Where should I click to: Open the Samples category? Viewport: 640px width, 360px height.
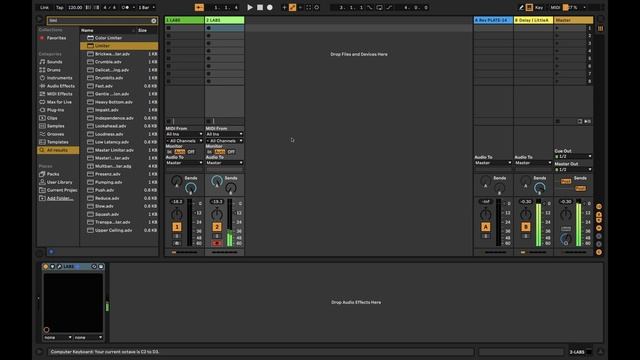pyautogui.click(x=56, y=126)
